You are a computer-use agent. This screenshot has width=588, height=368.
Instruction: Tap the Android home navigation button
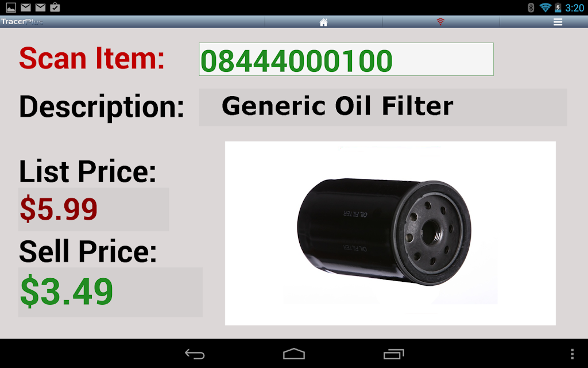(x=294, y=354)
